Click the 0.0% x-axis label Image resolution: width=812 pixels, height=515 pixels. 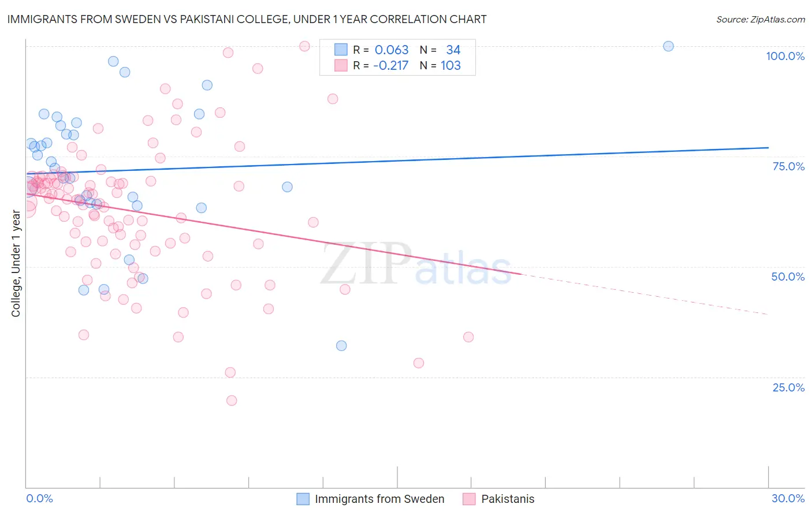coord(39,498)
